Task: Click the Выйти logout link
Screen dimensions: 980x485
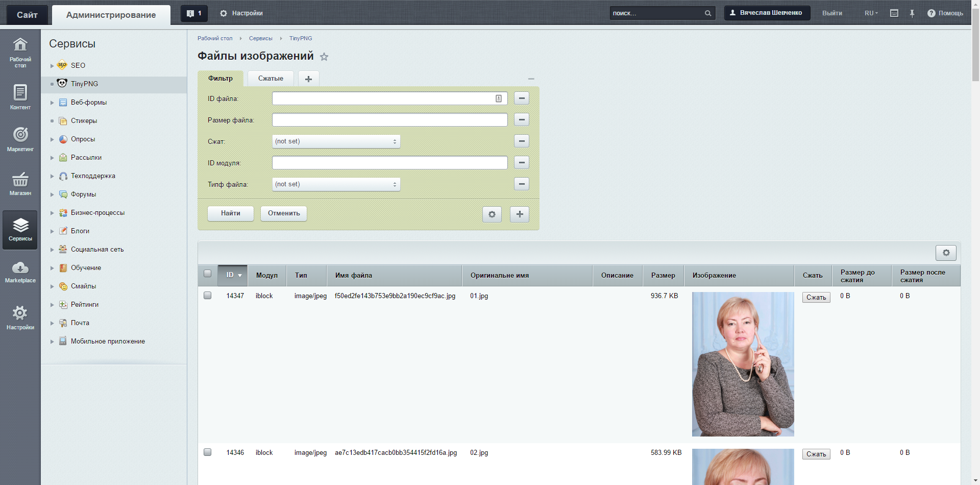Action: 832,13
